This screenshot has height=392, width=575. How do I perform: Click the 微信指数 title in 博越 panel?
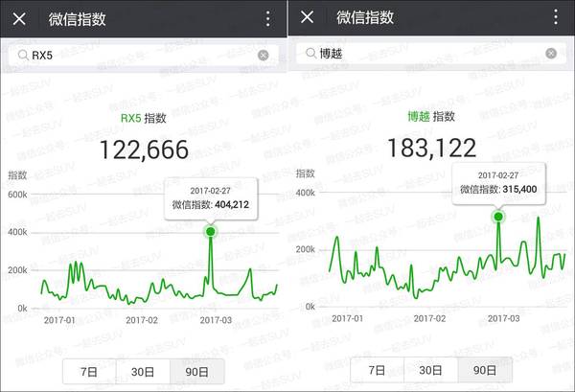coord(365,17)
